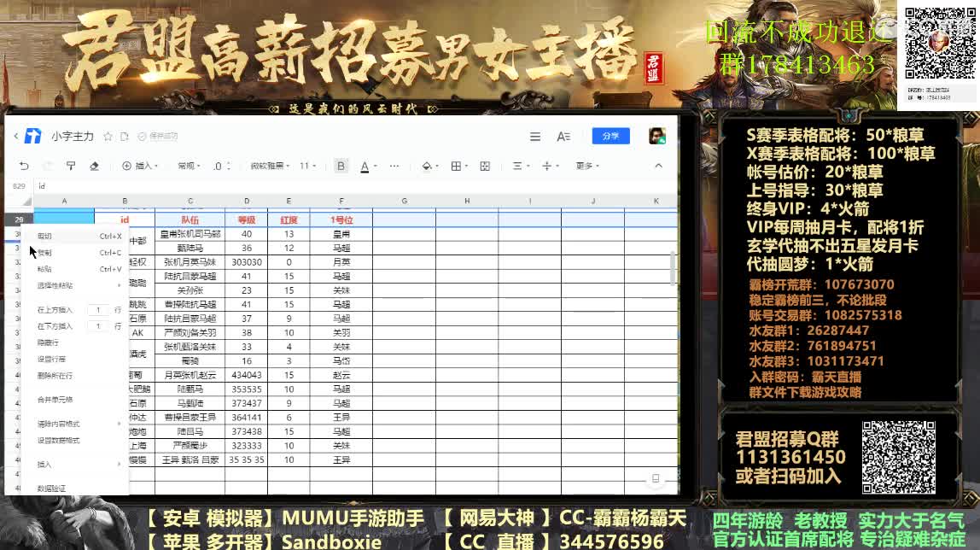Open the 更多 more dropdown in toolbar
This screenshot has height=550, width=980.
(x=586, y=166)
